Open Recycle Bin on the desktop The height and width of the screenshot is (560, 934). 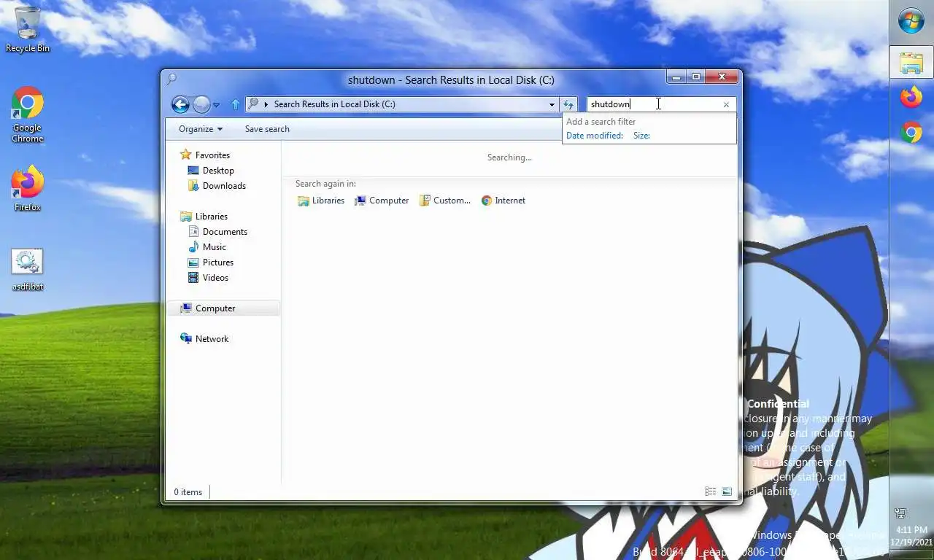[x=28, y=30]
